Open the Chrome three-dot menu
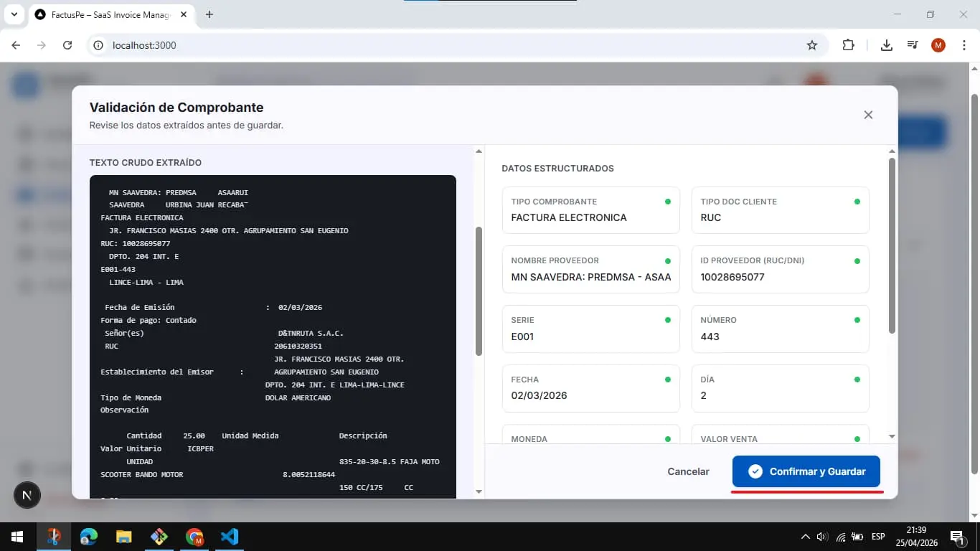This screenshot has height=551, width=980. pos(964,45)
